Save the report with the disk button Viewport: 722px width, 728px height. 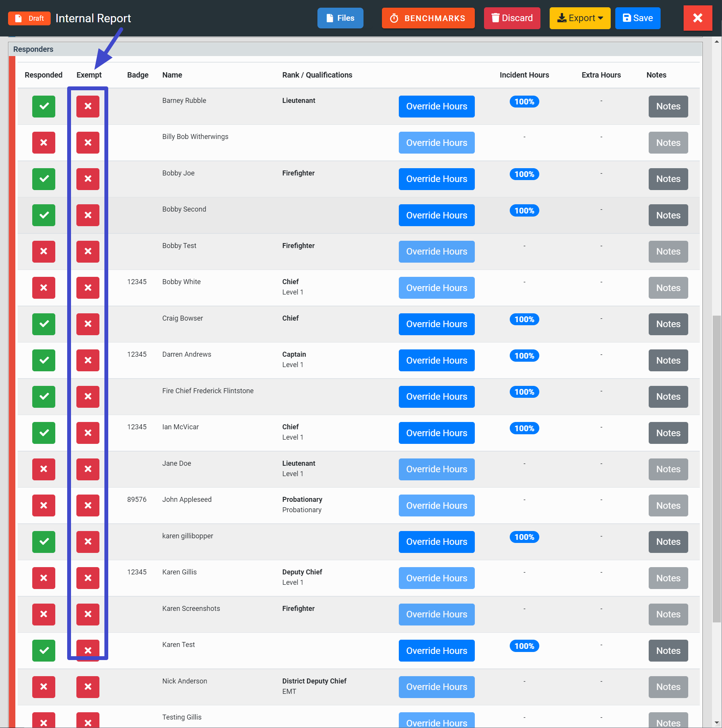tap(638, 18)
